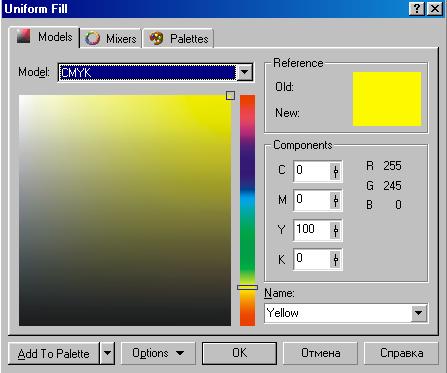Confirm with the OK button
The image size is (447, 373).
coord(239,353)
